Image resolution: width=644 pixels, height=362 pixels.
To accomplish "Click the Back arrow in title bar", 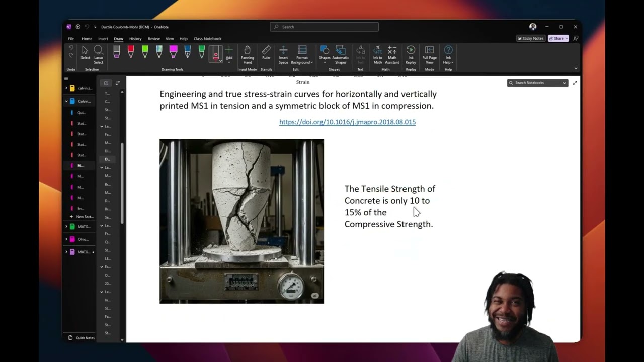I will (78, 27).
